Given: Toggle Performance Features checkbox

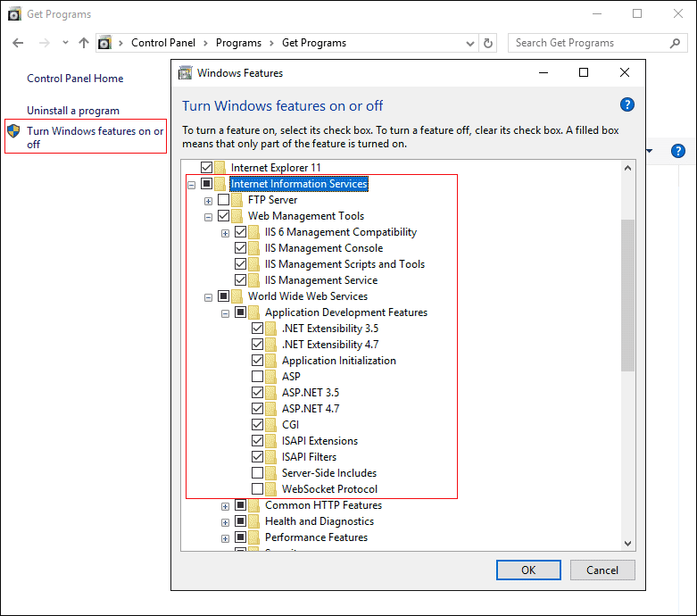Looking at the screenshot, I should [x=240, y=537].
